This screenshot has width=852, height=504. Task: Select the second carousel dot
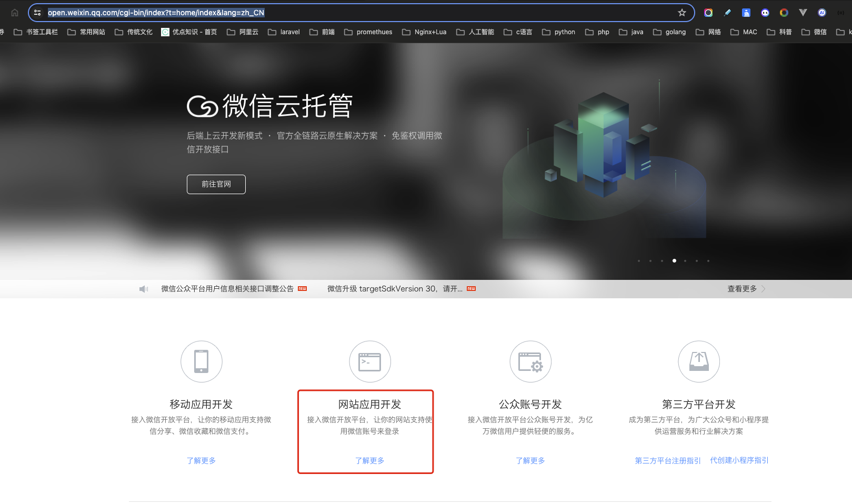pos(650,261)
